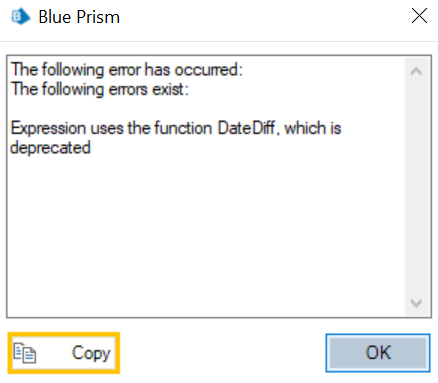Image resolution: width=438 pixels, height=383 pixels.
Task: Click the vertical scrollbar track
Action: tap(417, 188)
